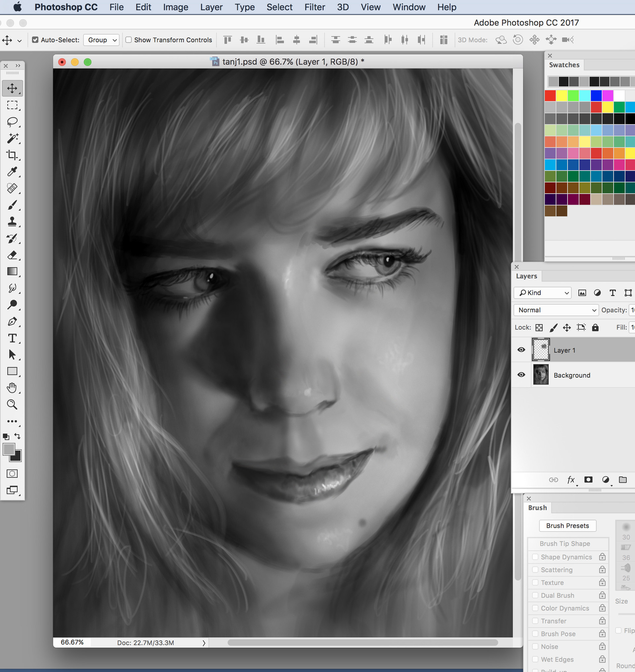Select the Lasso tool
Screen dimensions: 635x672
(x=12, y=121)
